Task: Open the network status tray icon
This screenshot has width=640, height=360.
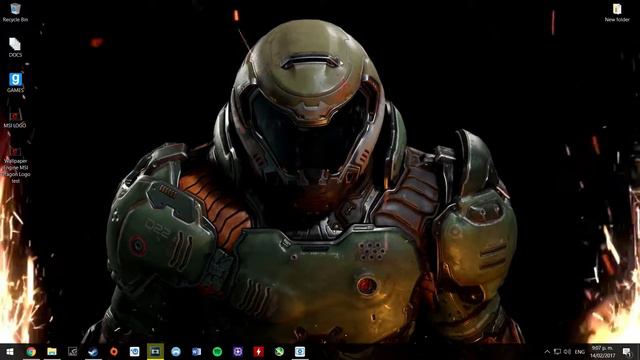Action: point(557,351)
